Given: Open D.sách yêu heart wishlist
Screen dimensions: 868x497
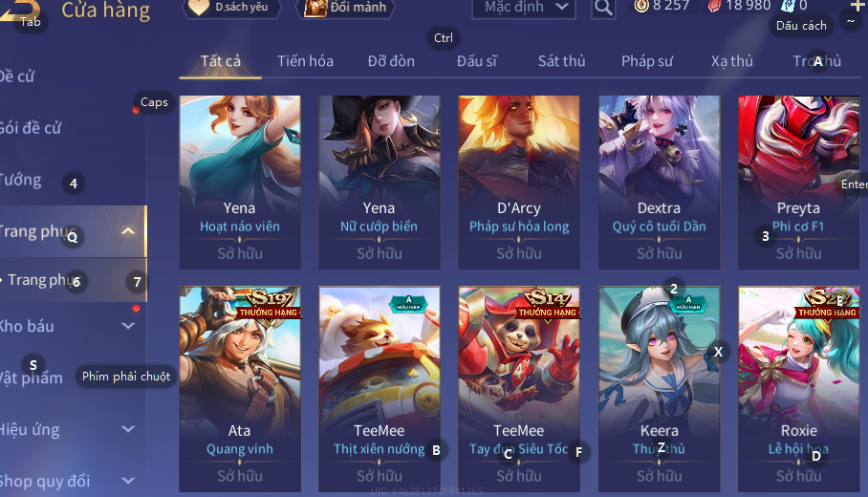Looking at the screenshot, I should click(232, 8).
